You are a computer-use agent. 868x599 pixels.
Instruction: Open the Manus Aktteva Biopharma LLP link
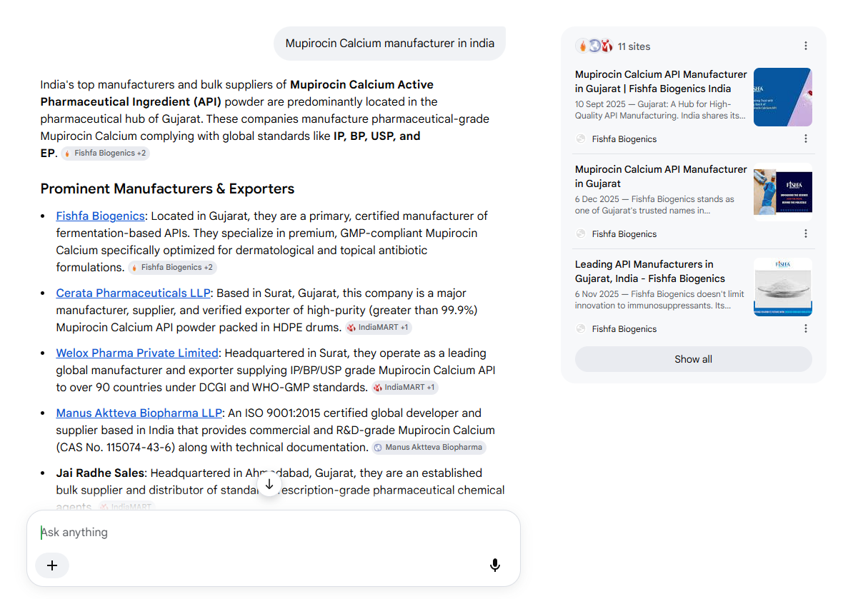(139, 413)
